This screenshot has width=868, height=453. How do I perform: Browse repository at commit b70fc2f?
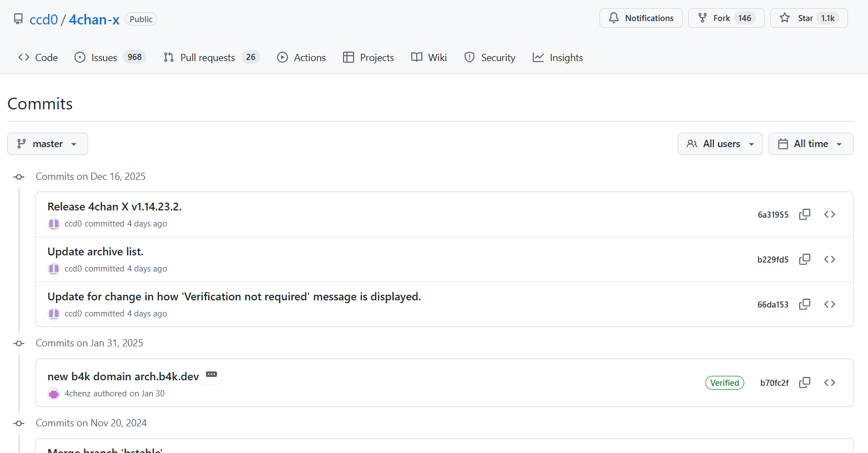(x=829, y=382)
